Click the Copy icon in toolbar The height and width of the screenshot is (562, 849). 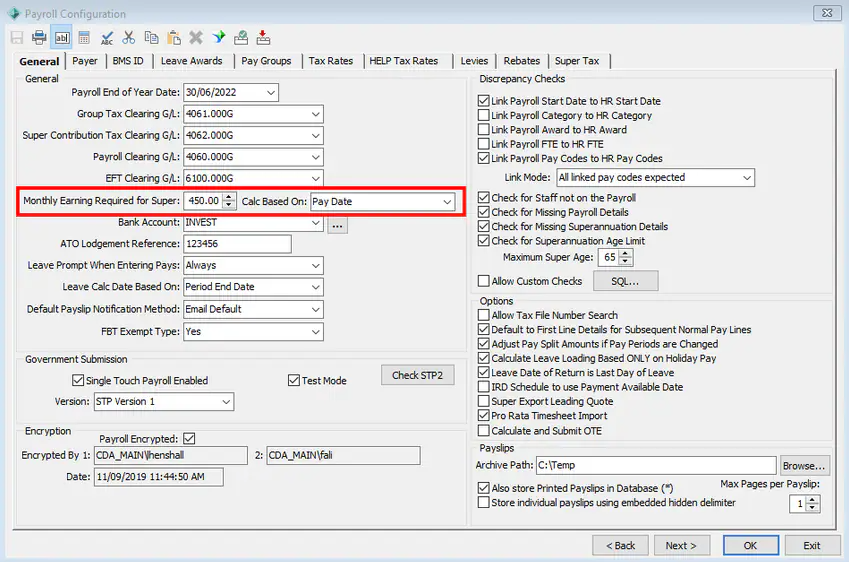coord(151,38)
